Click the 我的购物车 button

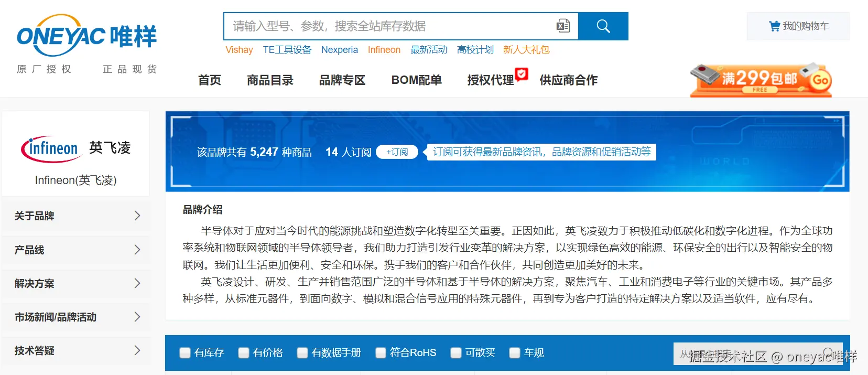[798, 26]
